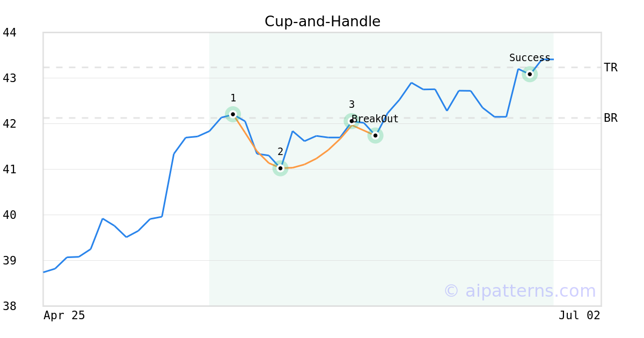Click the 40 price axis label
644x338 pixels.
[10, 215]
